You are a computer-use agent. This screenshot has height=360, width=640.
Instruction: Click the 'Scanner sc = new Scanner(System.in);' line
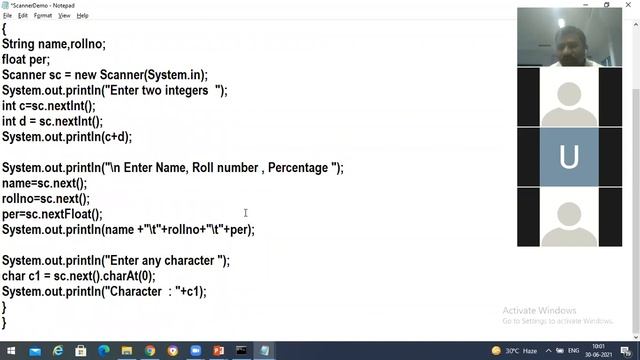tap(105, 75)
